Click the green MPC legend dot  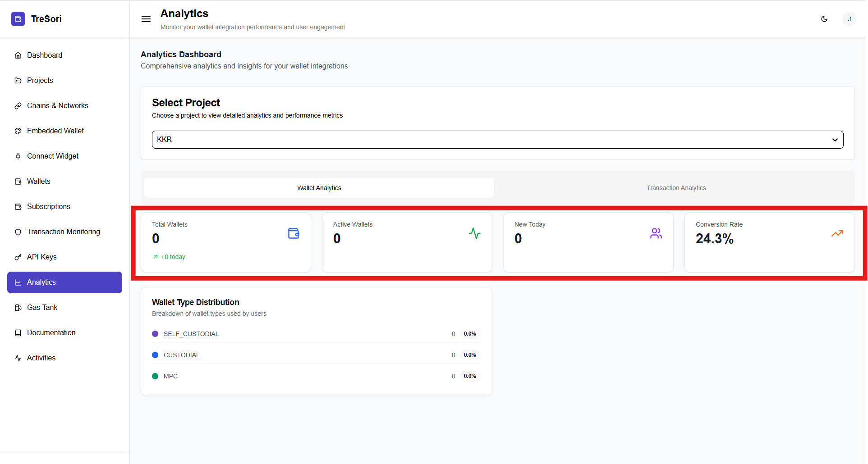click(155, 376)
